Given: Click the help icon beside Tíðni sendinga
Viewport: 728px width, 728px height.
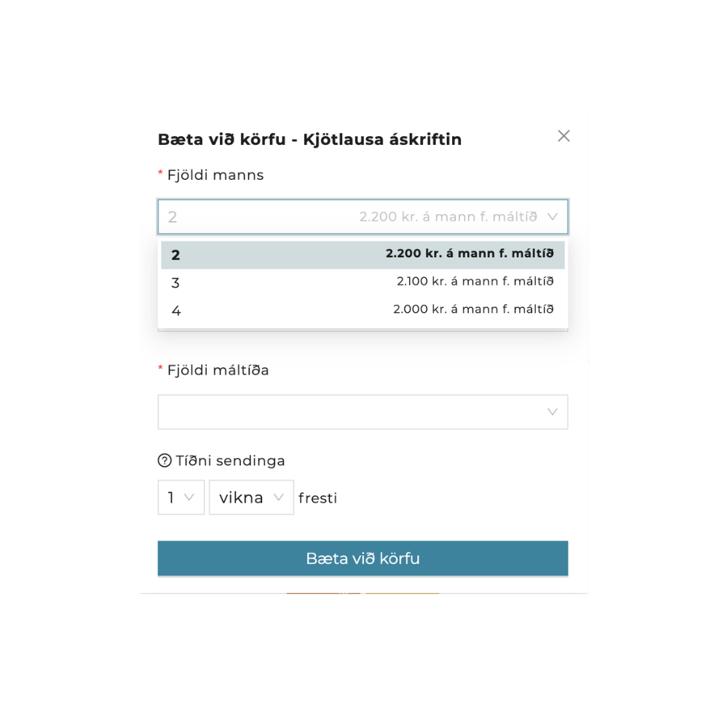Looking at the screenshot, I should (165, 461).
